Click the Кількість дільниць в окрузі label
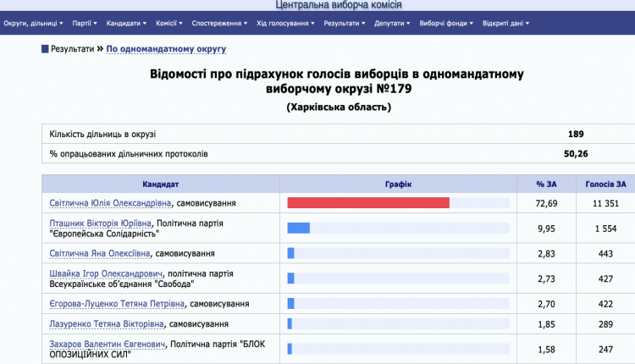The height and width of the screenshot is (364, 635). click(102, 134)
